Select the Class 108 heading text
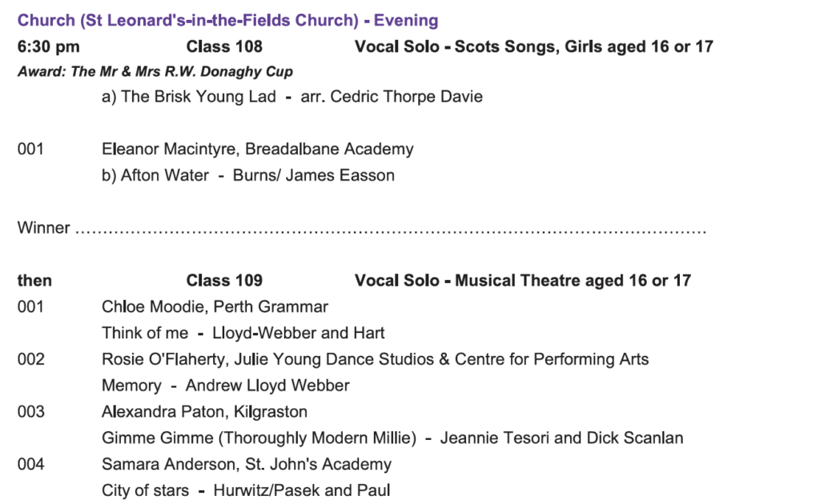The image size is (820, 504). (x=224, y=46)
